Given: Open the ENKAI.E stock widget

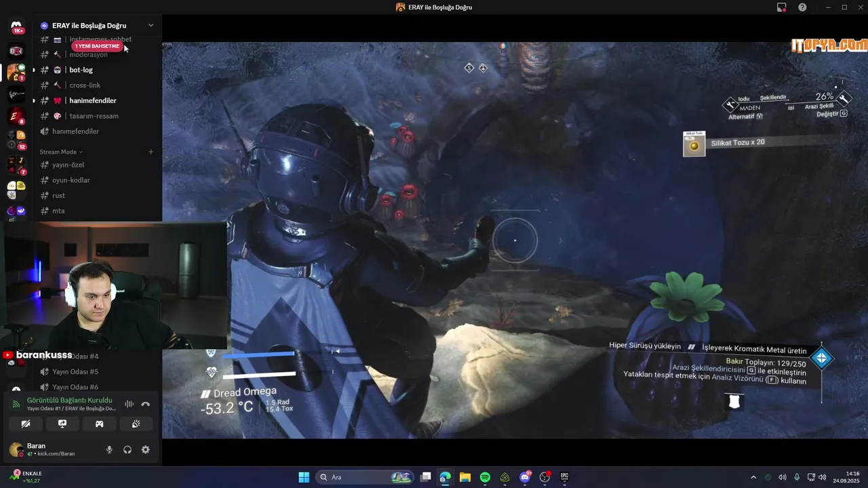Looking at the screenshot, I should [27, 476].
